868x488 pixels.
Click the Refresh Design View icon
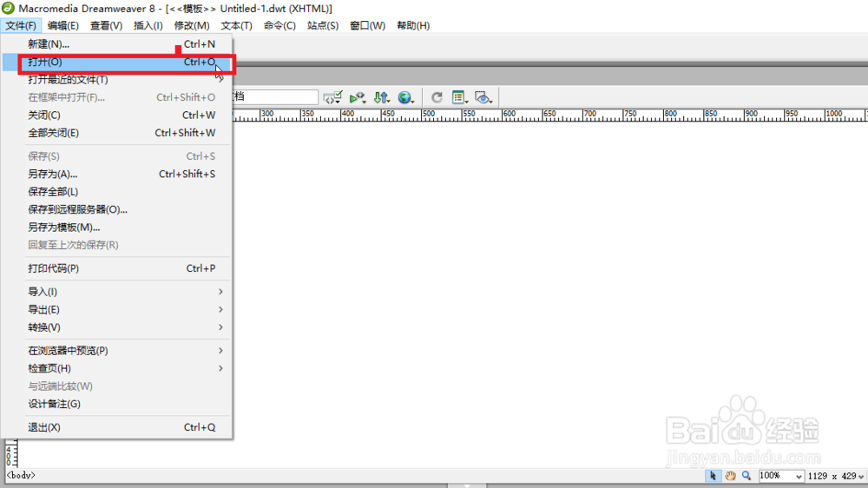click(437, 97)
